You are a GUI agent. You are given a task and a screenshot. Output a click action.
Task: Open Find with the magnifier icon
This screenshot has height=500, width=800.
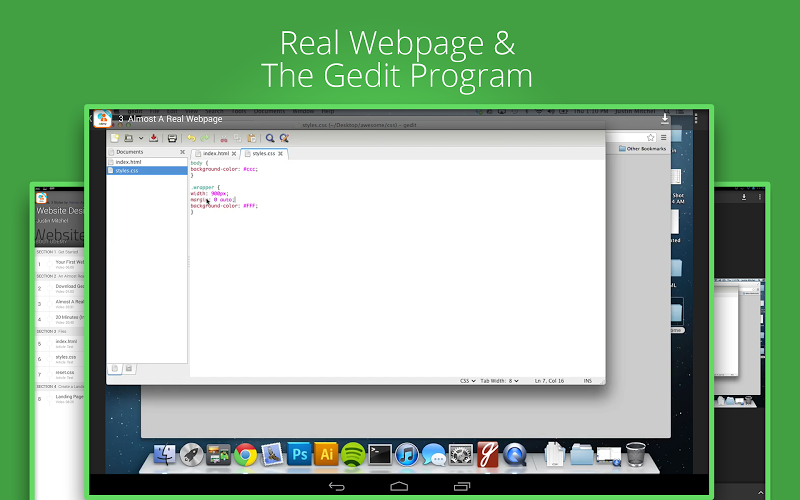[x=270, y=138]
